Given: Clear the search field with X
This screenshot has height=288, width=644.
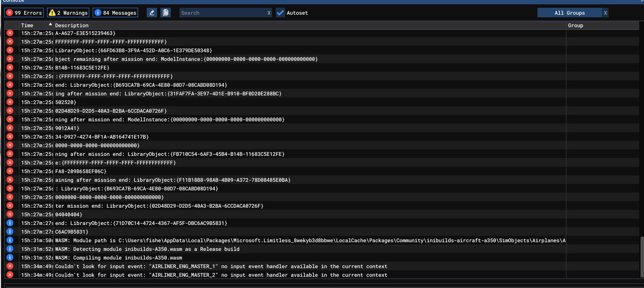Looking at the screenshot, I should click(x=269, y=13).
